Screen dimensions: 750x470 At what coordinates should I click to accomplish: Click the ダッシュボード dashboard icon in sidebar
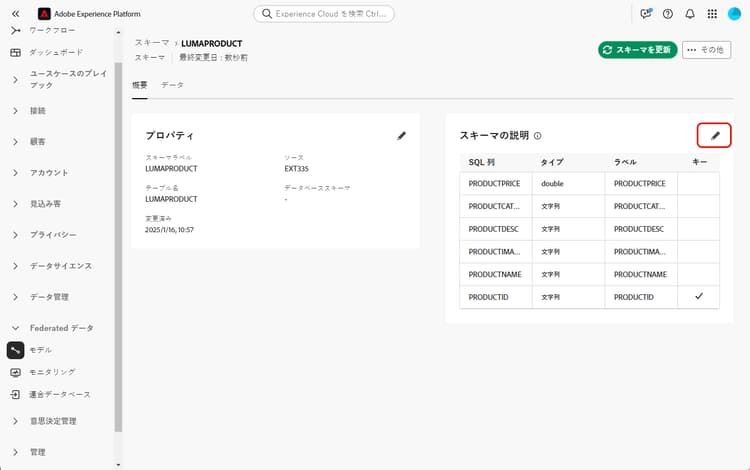pyautogui.click(x=15, y=52)
